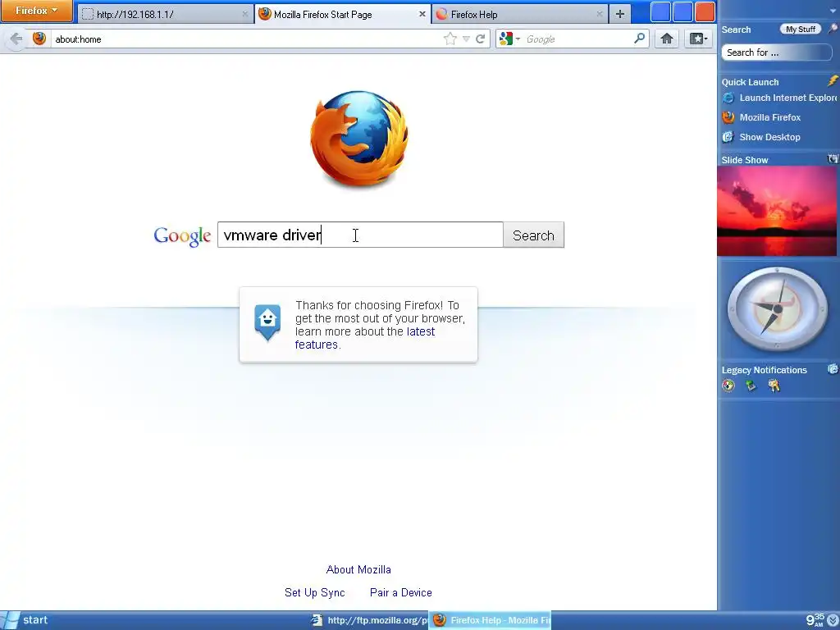Click the first round Legacy Notifications icon
This screenshot has width=840, height=630.
[728, 386]
